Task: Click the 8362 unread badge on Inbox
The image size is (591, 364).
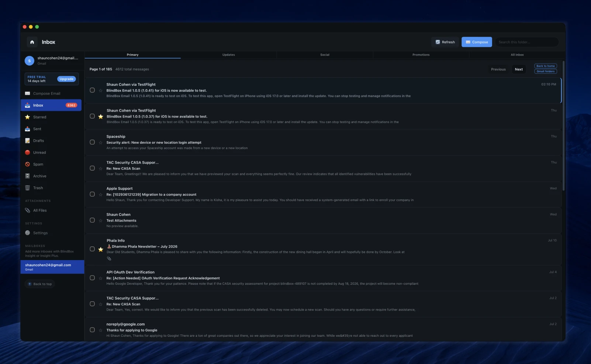Action: tap(71, 105)
